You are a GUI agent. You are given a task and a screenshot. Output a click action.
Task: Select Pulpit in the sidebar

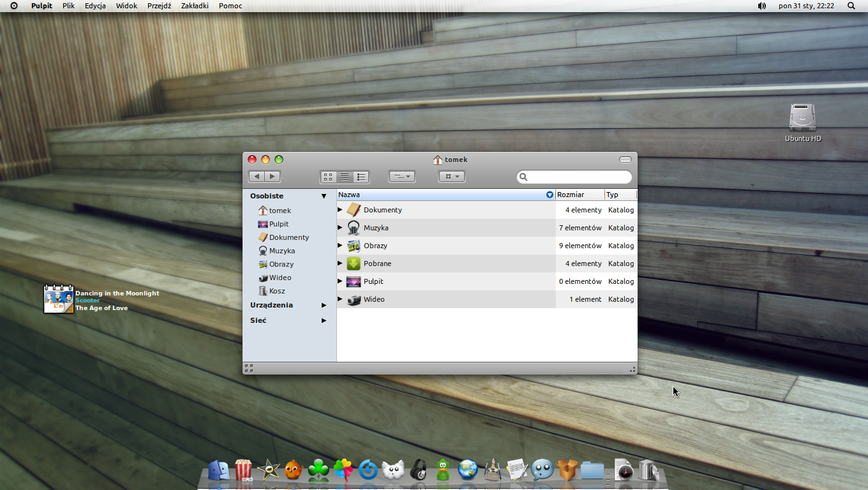273,224
